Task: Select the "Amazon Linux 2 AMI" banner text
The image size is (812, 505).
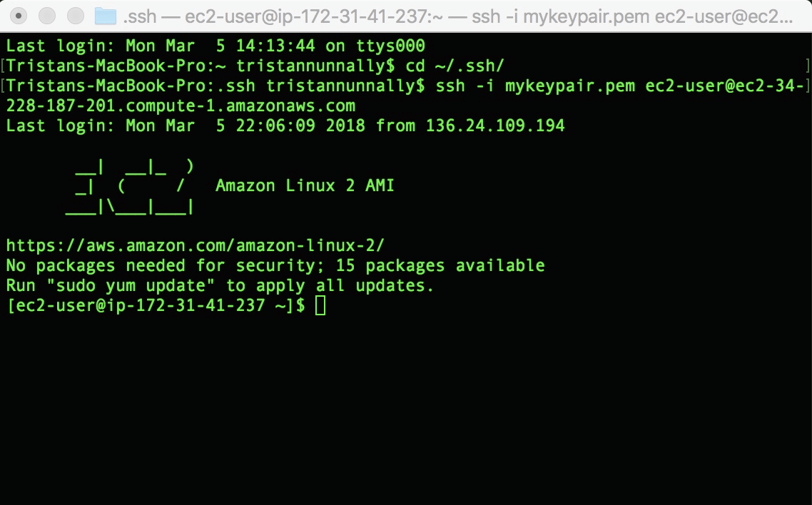Action: (x=305, y=185)
